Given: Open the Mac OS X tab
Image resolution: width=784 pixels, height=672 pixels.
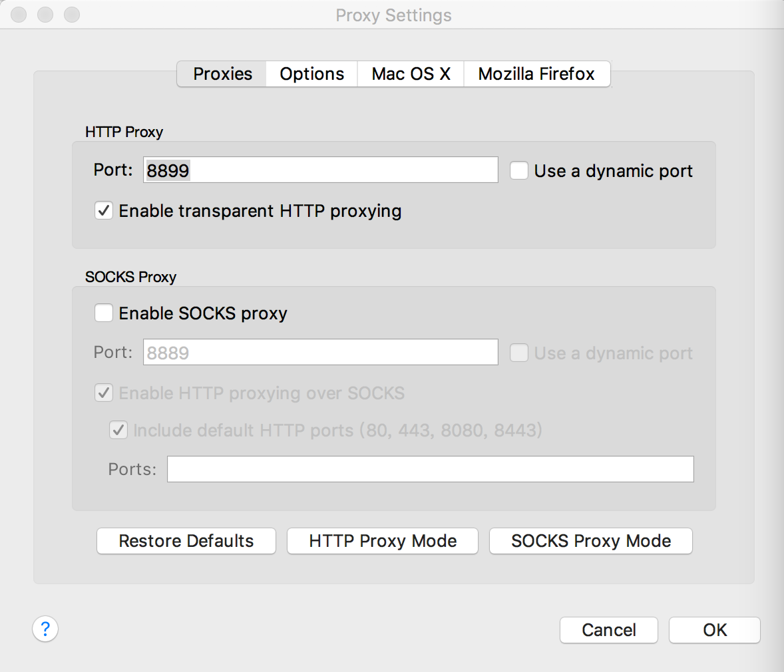Looking at the screenshot, I should tap(410, 74).
